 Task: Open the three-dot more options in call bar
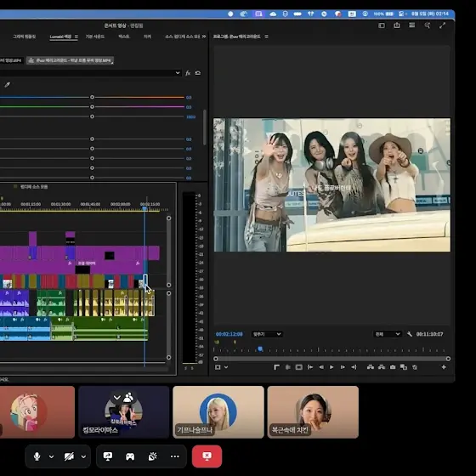tap(175, 456)
